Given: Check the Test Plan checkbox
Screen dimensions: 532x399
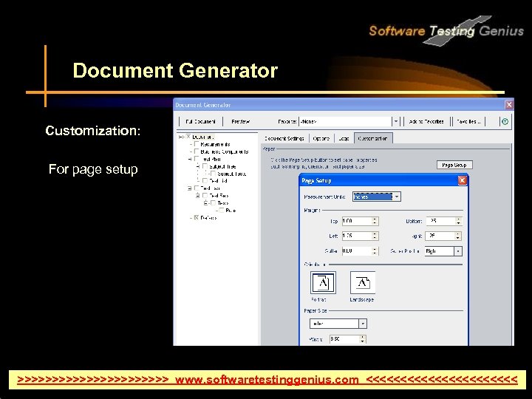Looking at the screenshot, I should tap(196, 159).
